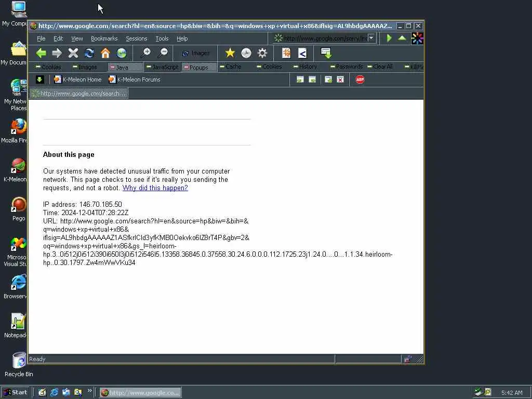Grab the window resize grip in status bar
Image resolution: width=532 pixels, height=399 pixels.
(x=419, y=360)
